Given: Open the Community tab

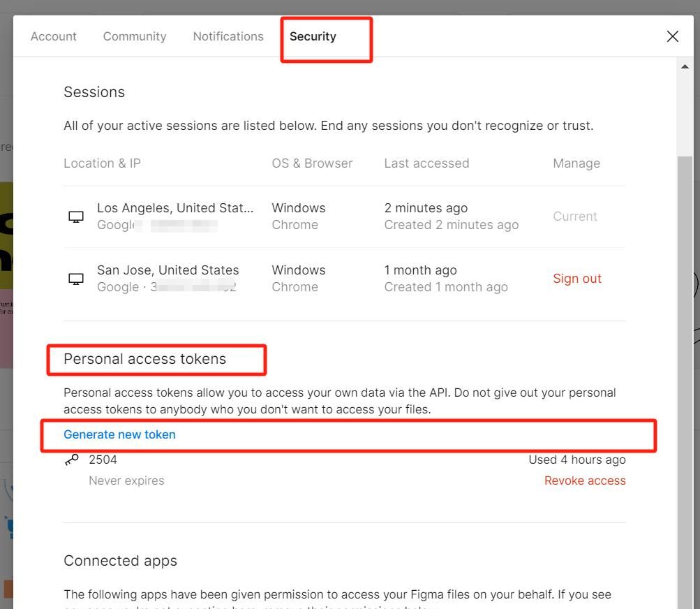Looking at the screenshot, I should coord(135,36).
